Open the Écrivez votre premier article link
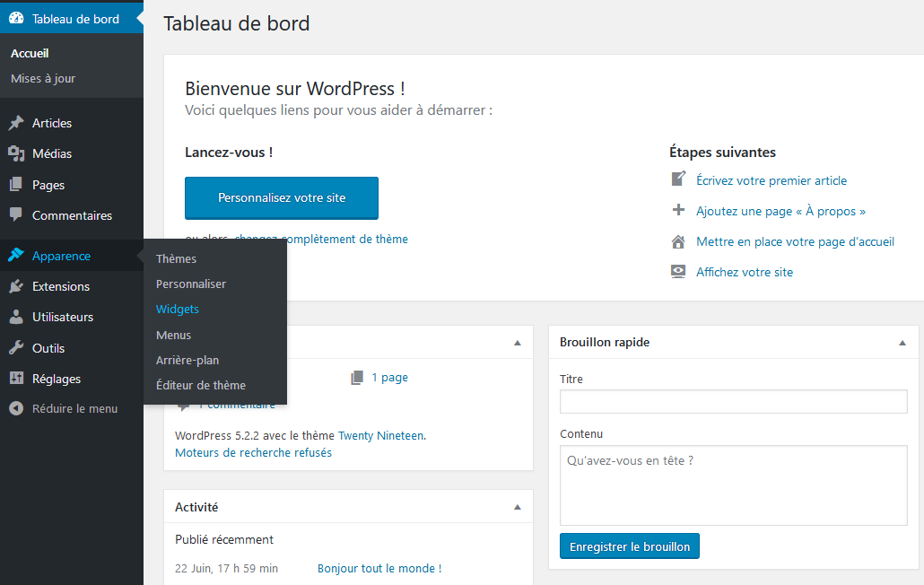 click(x=771, y=180)
